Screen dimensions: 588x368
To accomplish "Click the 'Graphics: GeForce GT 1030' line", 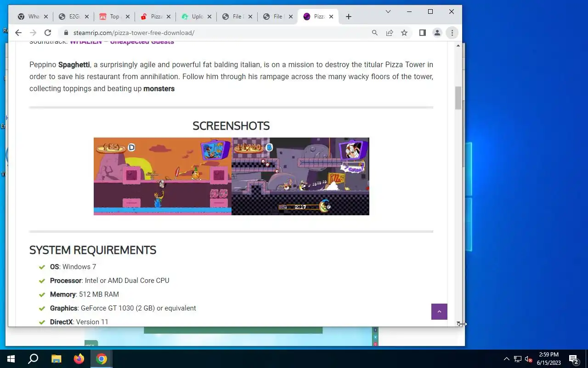I will pos(123,308).
